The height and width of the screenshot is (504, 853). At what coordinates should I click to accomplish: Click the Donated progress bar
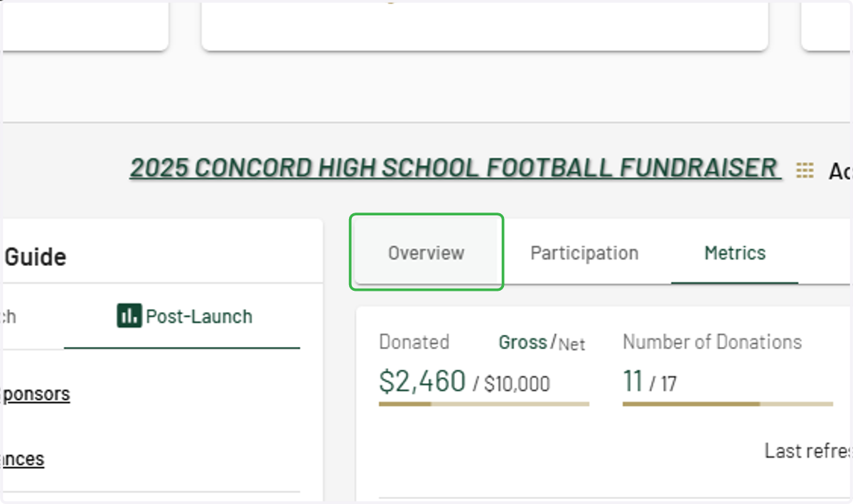(484, 404)
